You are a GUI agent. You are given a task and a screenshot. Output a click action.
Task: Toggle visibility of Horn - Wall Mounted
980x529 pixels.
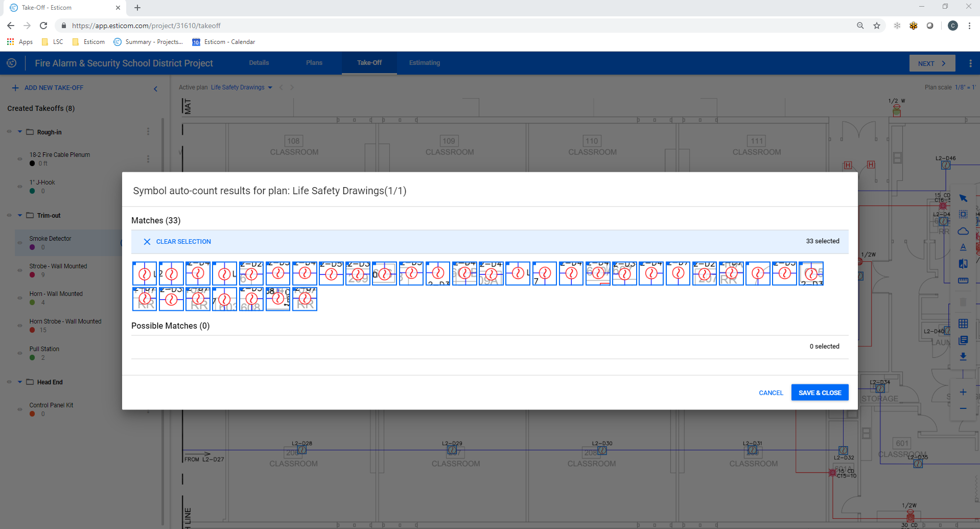pos(20,298)
